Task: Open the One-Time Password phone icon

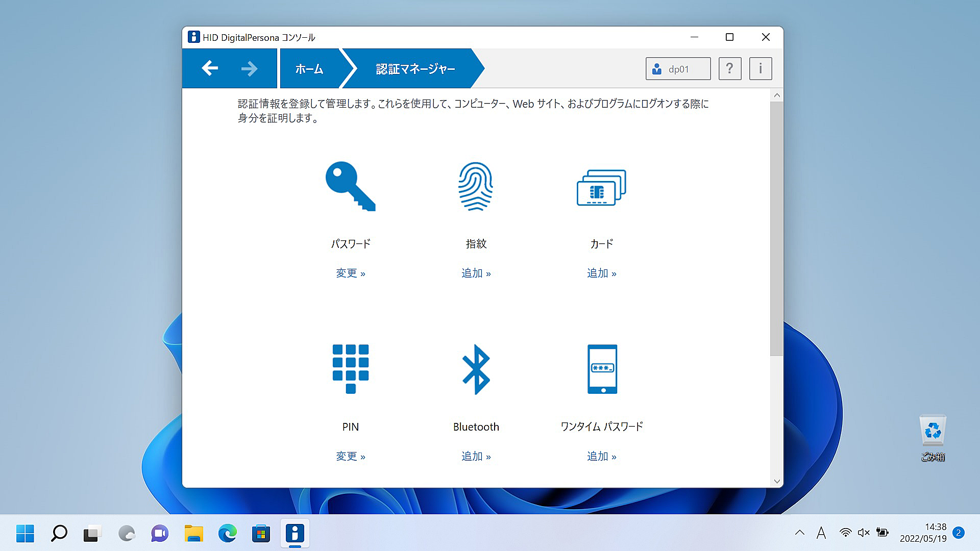Action: pyautogui.click(x=602, y=369)
